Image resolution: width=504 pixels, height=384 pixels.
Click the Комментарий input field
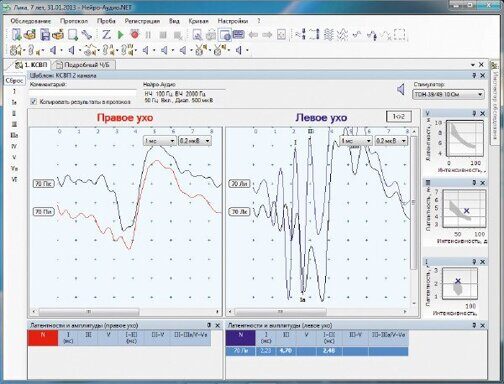83,93
